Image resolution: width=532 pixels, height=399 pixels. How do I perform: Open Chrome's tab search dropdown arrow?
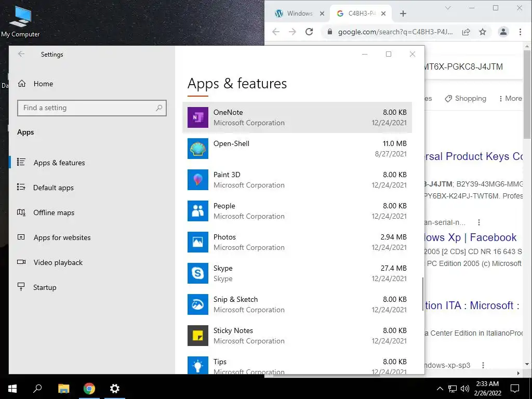pyautogui.click(x=448, y=8)
